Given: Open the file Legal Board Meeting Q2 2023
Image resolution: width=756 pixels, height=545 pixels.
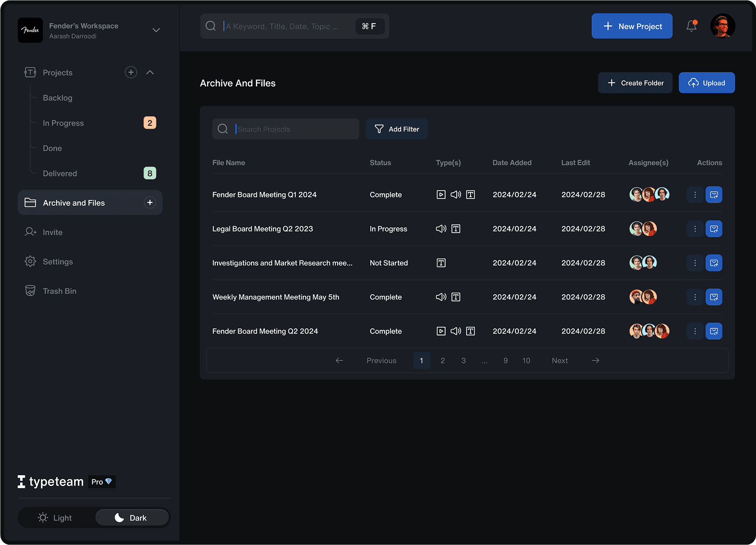Looking at the screenshot, I should (x=263, y=229).
